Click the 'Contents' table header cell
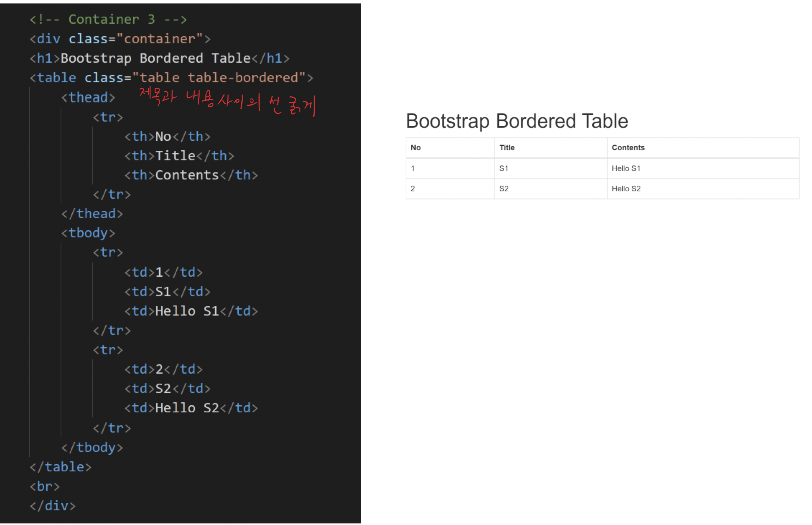The image size is (812, 525). pyautogui.click(x=628, y=148)
